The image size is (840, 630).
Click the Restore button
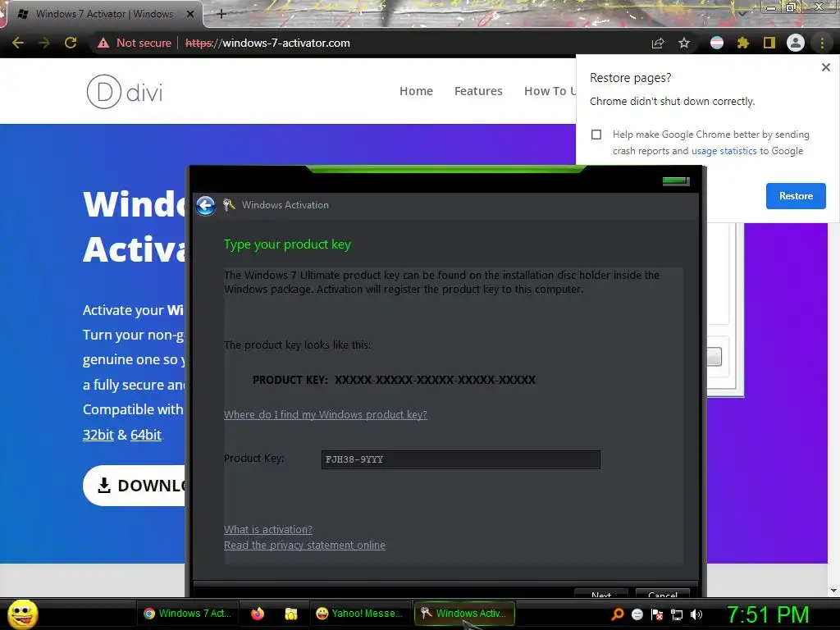point(796,196)
